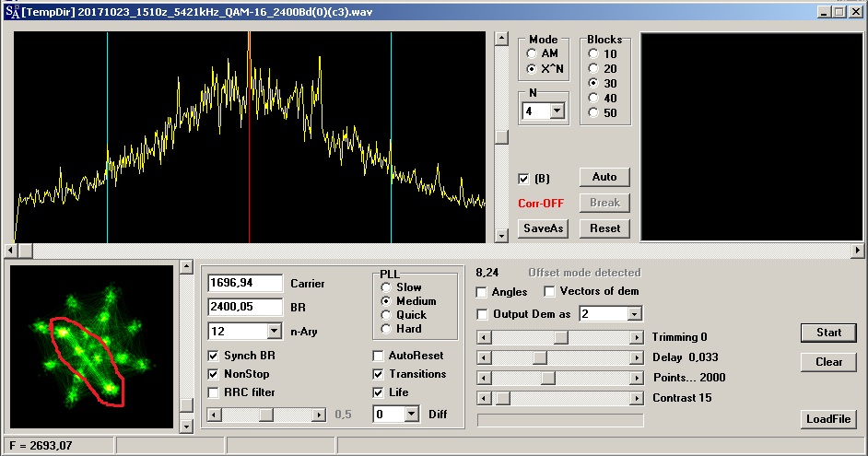Click left arrow of Delay slider

click(484, 357)
